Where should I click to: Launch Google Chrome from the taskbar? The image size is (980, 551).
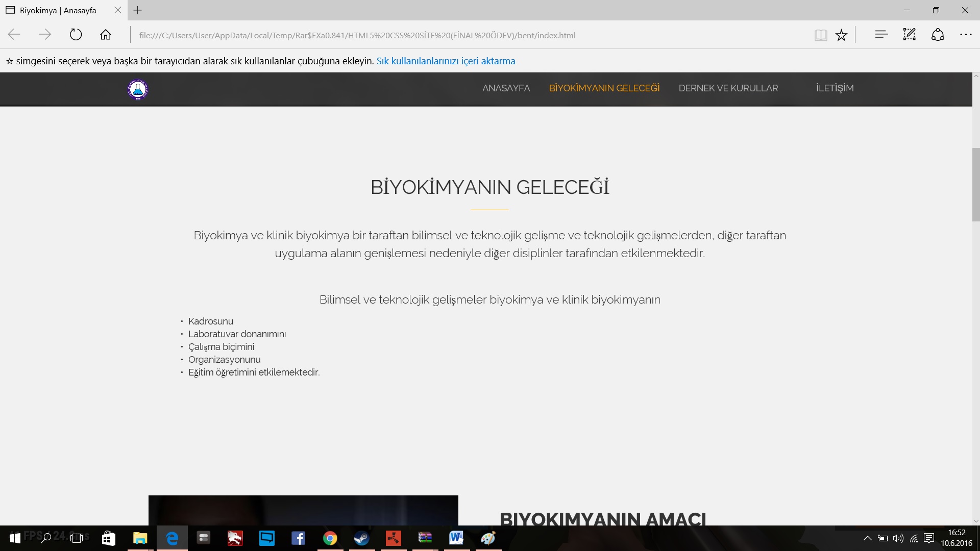click(330, 538)
